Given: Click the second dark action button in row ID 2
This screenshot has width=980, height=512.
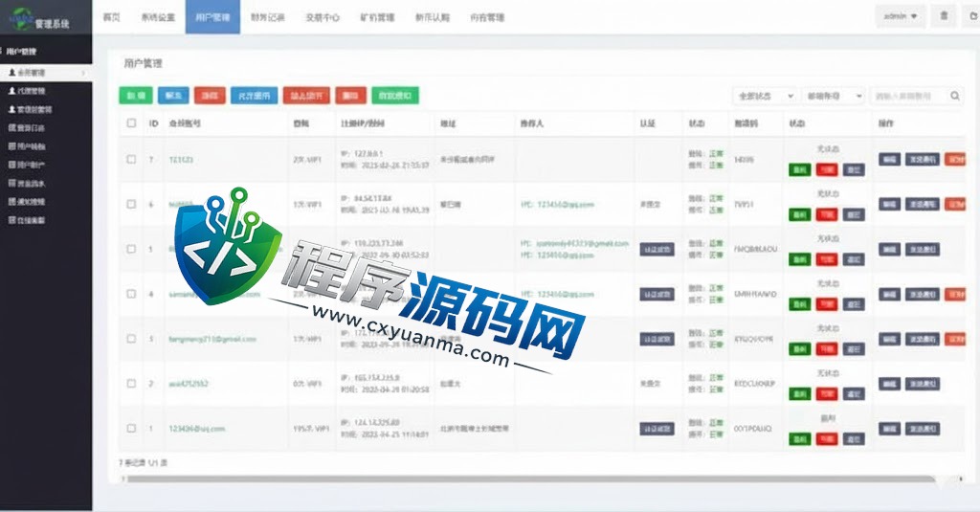Looking at the screenshot, I should click(923, 384).
